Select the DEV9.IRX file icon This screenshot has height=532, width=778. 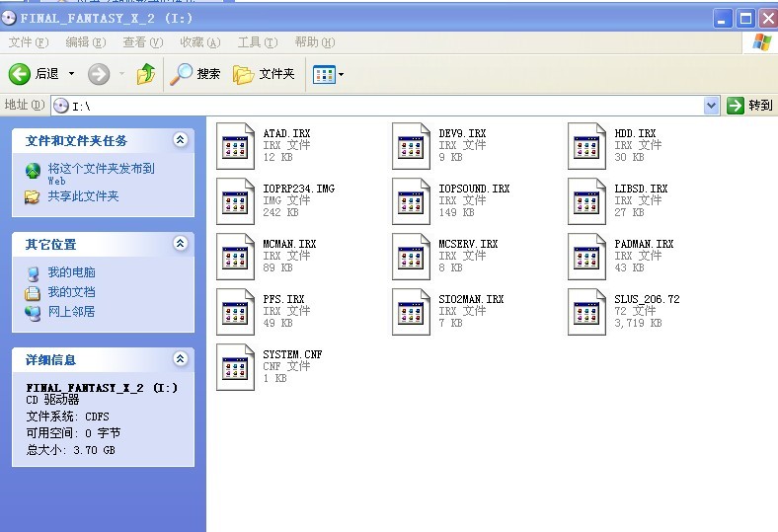coord(412,146)
